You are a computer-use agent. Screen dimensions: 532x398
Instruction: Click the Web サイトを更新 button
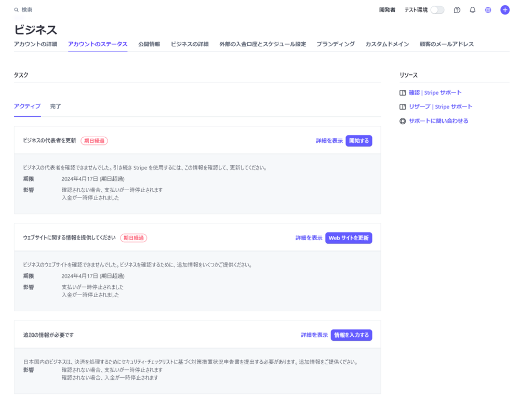tap(349, 238)
